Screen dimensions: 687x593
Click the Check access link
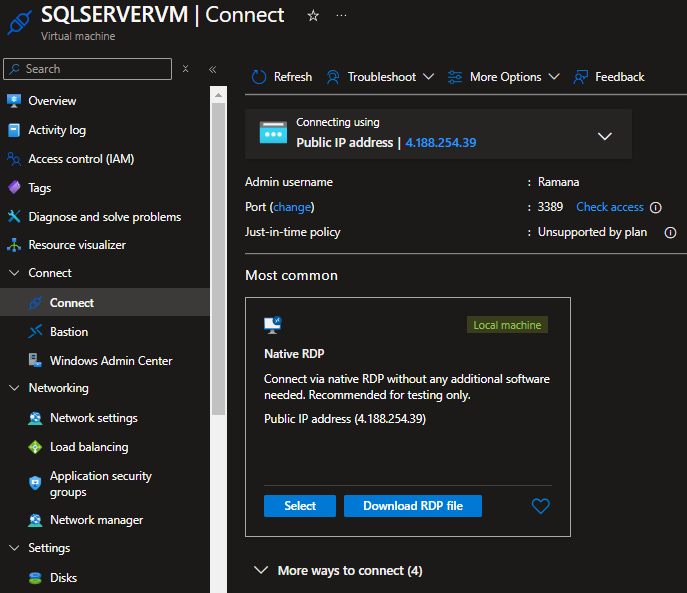[x=609, y=207]
